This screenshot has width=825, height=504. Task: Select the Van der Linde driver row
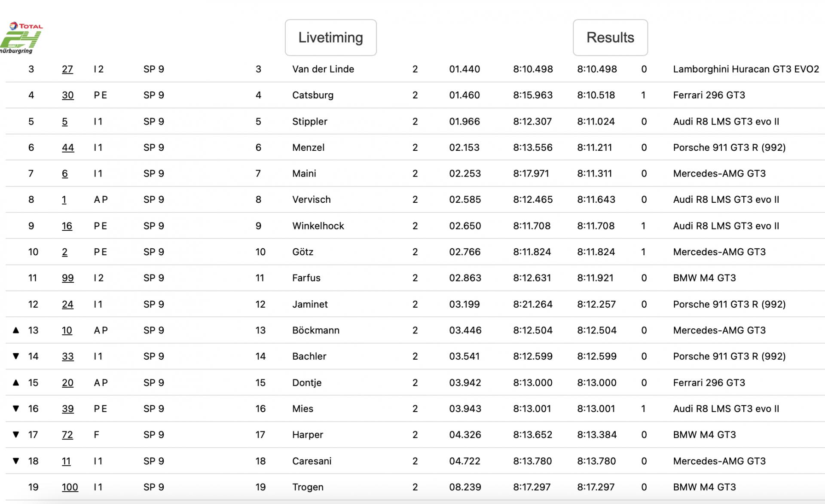pyautogui.click(x=415, y=69)
